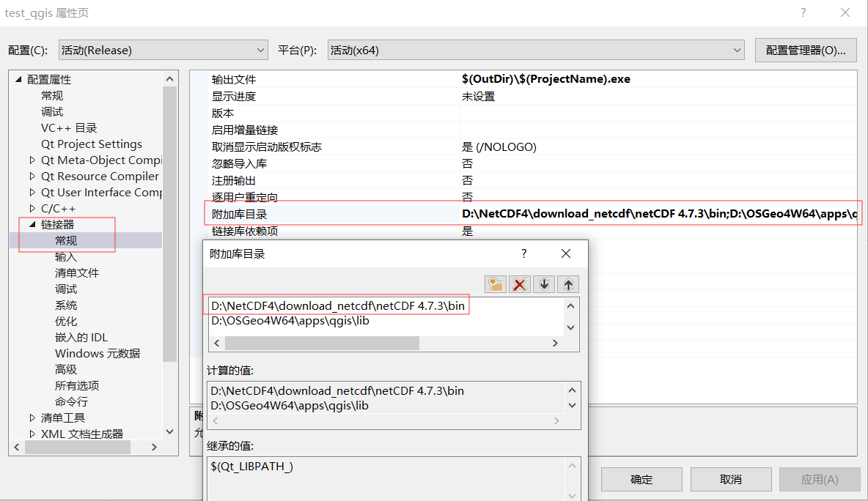Image resolution: width=868 pixels, height=501 pixels.
Task: Open 配置管理器(O) dialog
Action: [805, 49]
